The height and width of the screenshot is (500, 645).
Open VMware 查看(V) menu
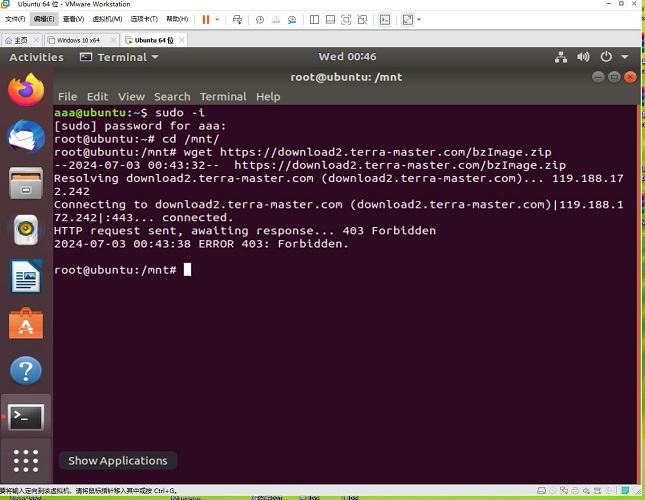tap(73, 19)
